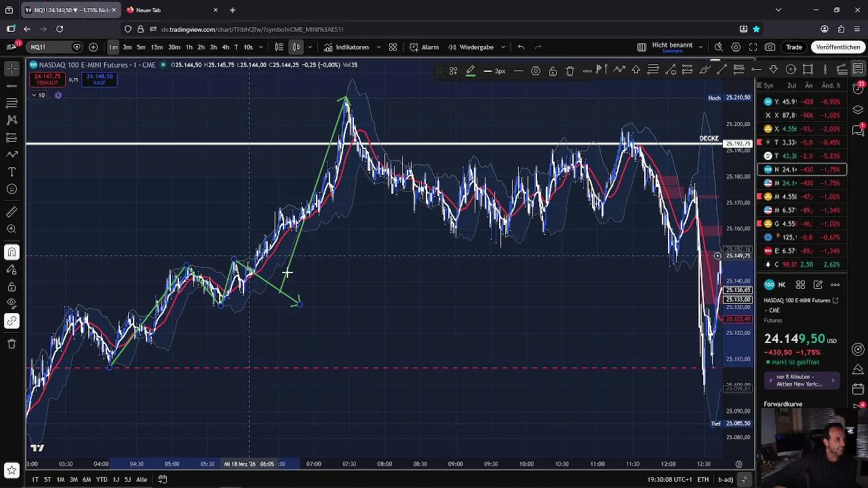Open chart settings hexagon icon
Viewport: 868px width, 488px height.
point(736,47)
